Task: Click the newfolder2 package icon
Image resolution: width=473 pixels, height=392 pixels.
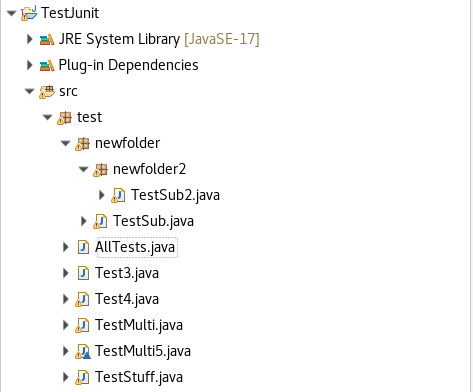Action: (x=100, y=170)
